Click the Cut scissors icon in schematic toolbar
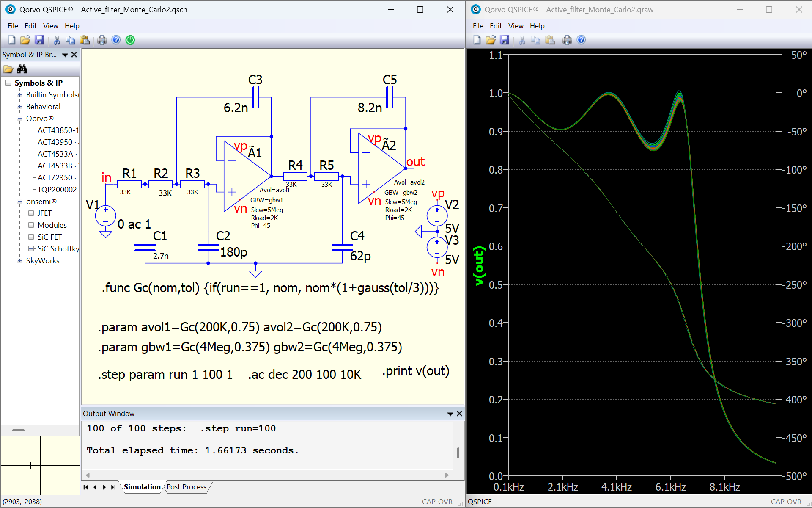 pyautogui.click(x=57, y=40)
